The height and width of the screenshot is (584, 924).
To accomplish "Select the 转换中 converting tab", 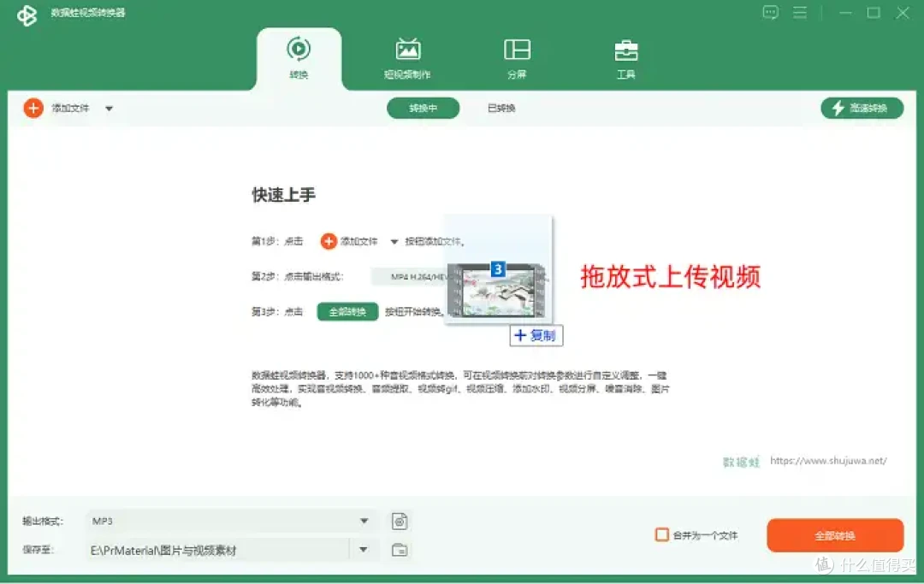I will (423, 109).
